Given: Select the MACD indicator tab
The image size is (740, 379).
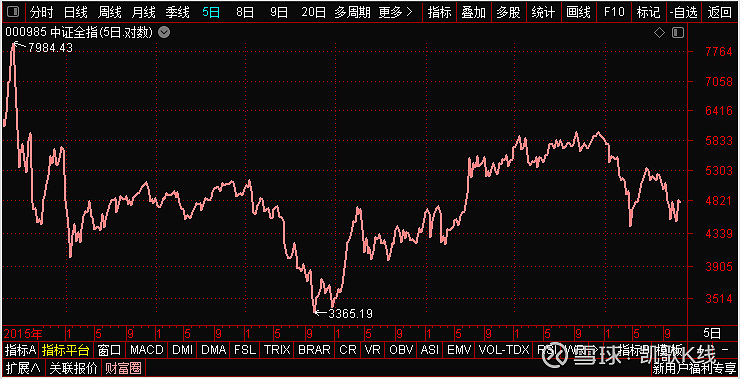Looking at the screenshot, I should click(147, 350).
